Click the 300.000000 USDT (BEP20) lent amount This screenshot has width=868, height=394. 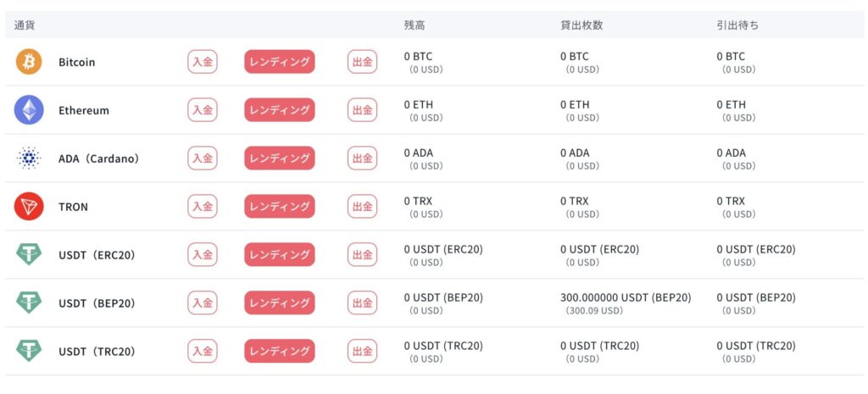pyautogui.click(x=626, y=297)
